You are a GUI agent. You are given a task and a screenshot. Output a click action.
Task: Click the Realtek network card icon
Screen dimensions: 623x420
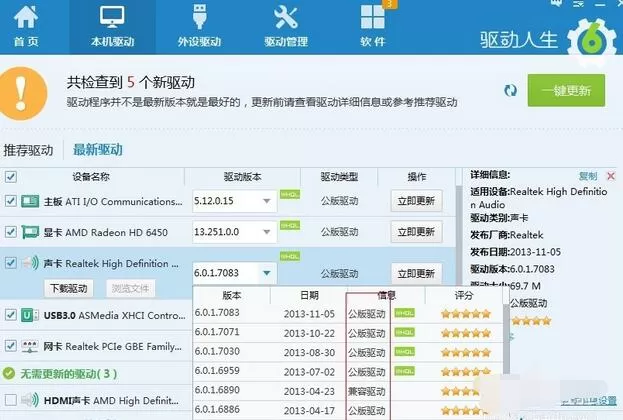pyautogui.click(x=30, y=346)
